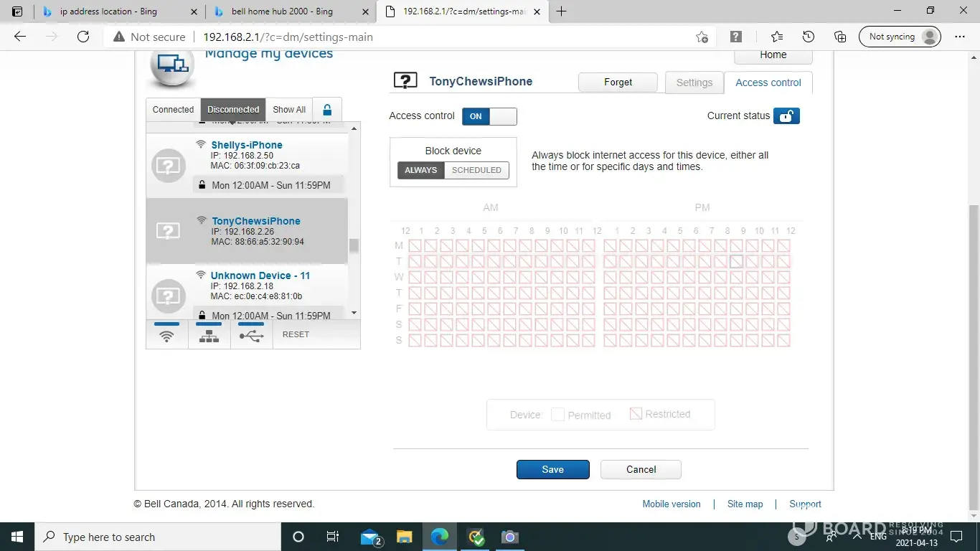Switch to the Show All devices tab
980x551 pixels.
(x=289, y=110)
